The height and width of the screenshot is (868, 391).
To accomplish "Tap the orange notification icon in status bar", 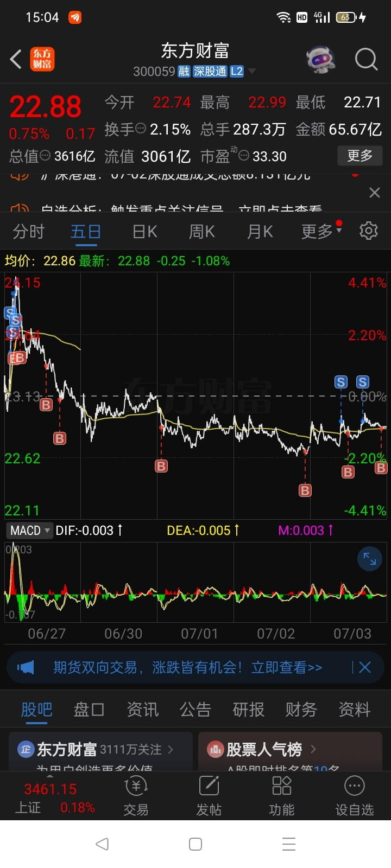I will 75,18.
